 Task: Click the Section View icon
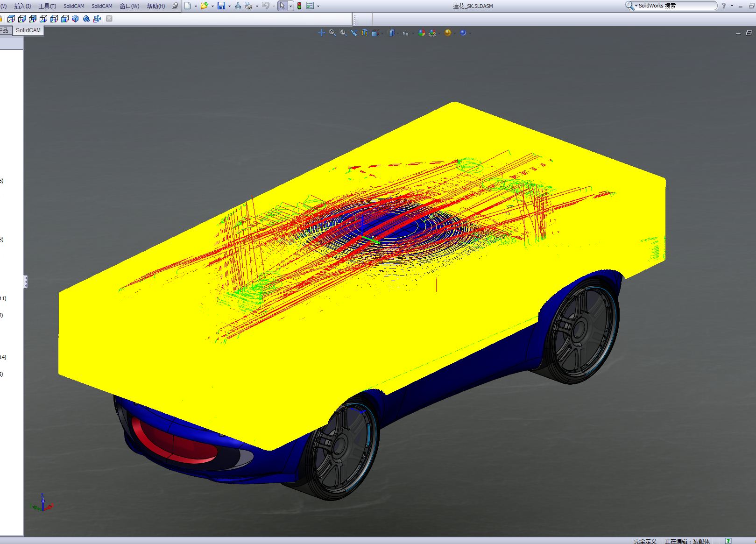tap(365, 33)
